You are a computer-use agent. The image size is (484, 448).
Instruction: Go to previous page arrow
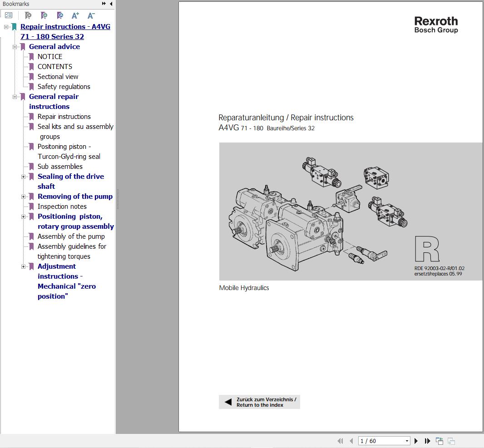click(x=351, y=441)
